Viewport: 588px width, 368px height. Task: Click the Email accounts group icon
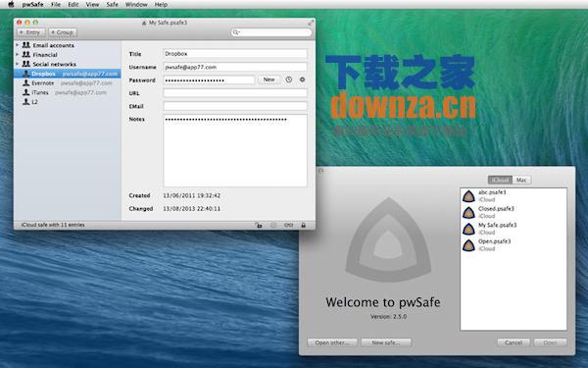pyautogui.click(x=25, y=45)
